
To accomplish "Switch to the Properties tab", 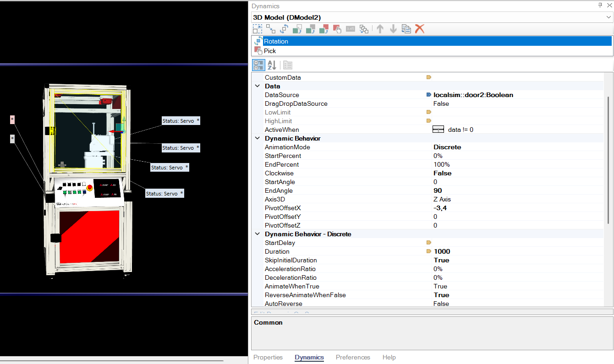I will [268, 357].
